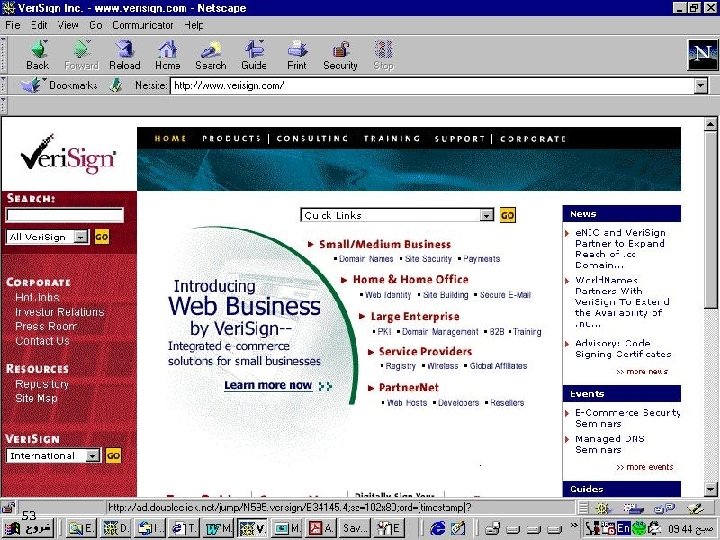Click the Learn more now link

tap(268, 385)
